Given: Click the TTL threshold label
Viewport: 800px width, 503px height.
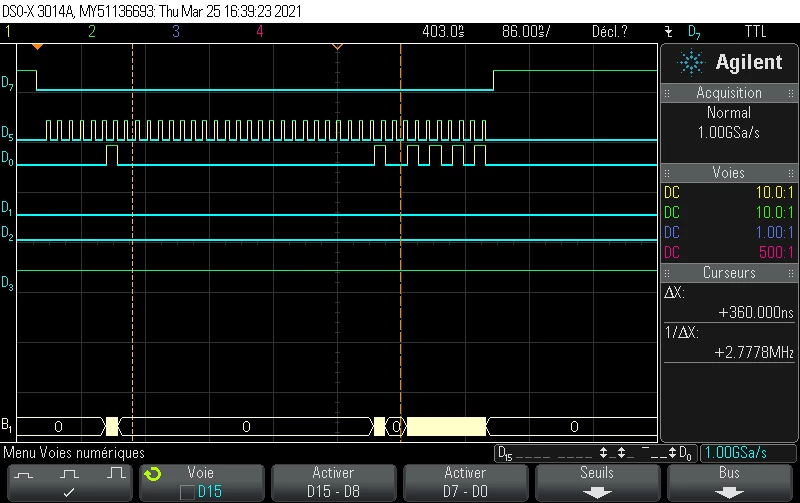Looking at the screenshot, I should pos(755,32).
